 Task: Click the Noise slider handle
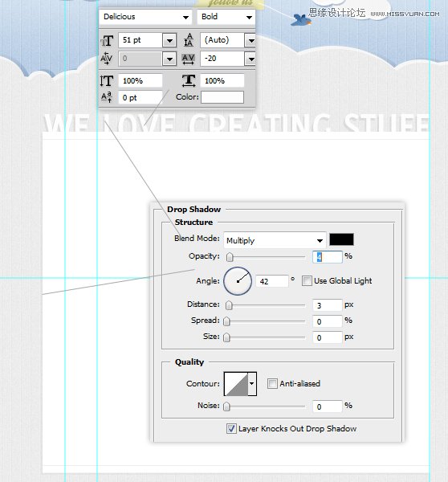click(226, 406)
